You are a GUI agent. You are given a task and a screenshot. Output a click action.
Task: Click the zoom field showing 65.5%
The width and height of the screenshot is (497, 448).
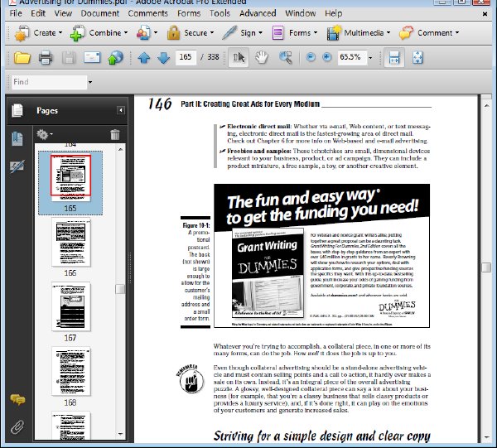click(352, 57)
